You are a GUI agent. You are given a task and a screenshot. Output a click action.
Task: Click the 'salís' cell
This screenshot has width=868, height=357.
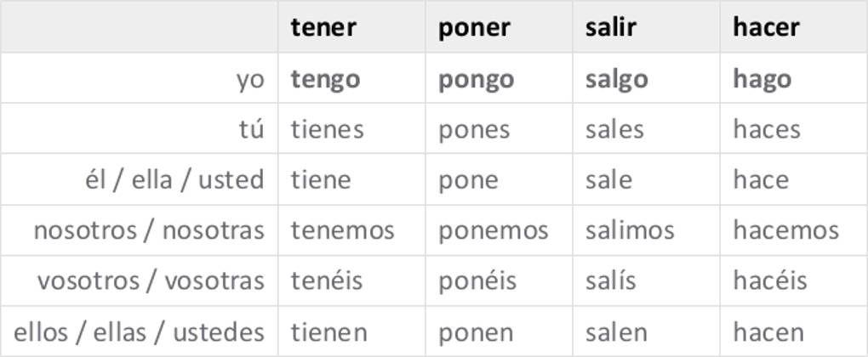610,281
